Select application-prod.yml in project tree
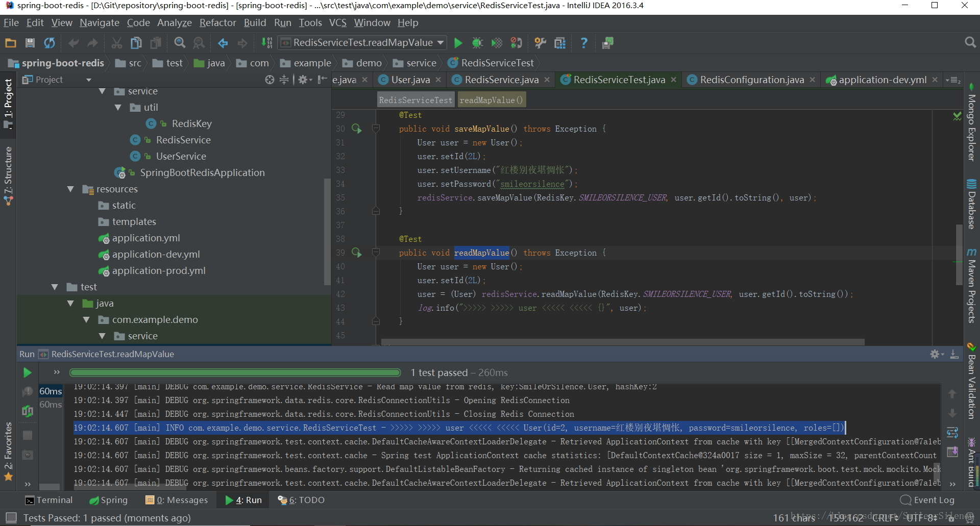Image resolution: width=980 pixels, height=526 pixels. tap(159, 270)
